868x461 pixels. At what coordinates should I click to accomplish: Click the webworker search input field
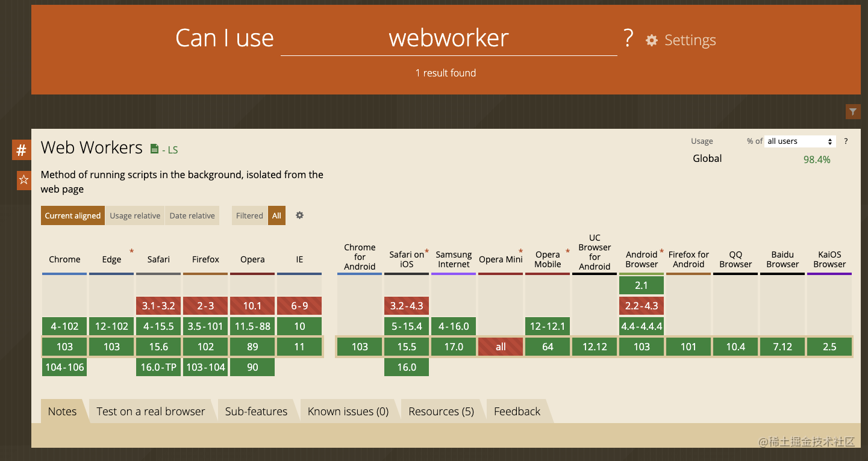point(449,39)
